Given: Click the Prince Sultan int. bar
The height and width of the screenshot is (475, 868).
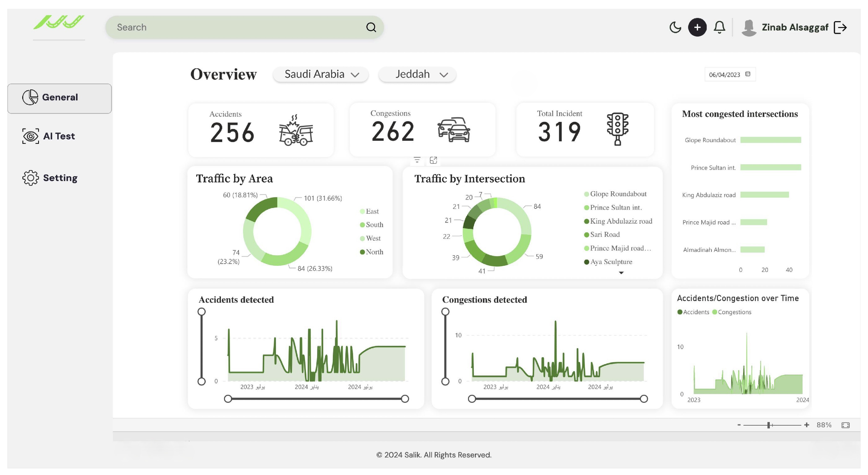Looking at the screenshot, I should coord(771,167).
